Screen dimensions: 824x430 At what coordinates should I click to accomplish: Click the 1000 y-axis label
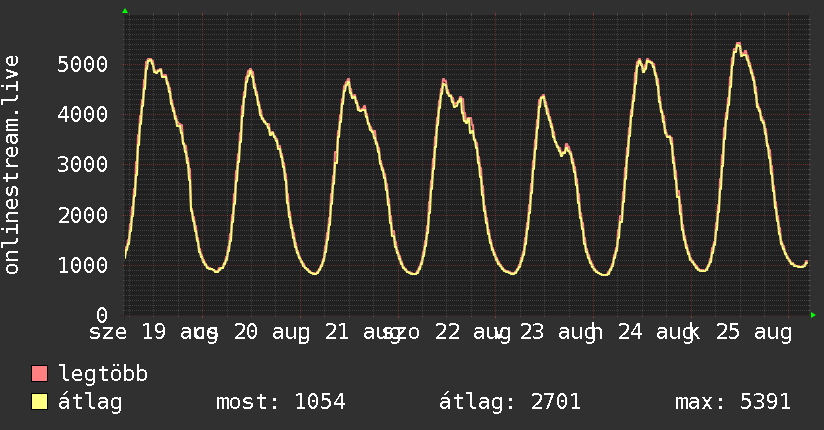(83, 265)
